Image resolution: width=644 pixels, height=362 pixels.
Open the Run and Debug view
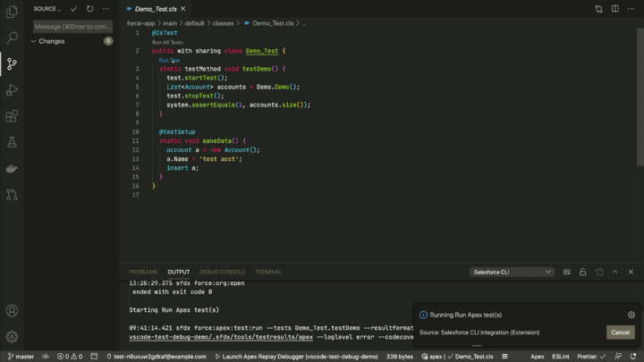click(12, 90)
